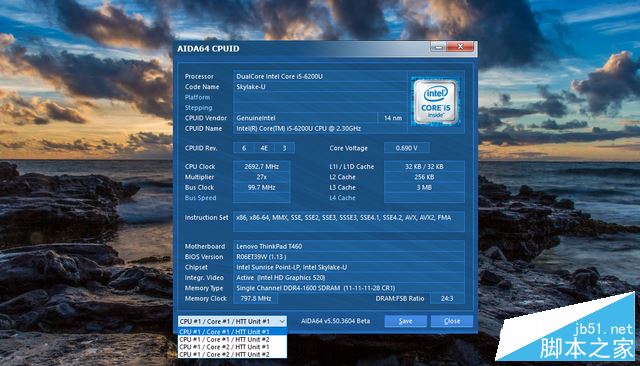The height and width of the screenshot is (366, 640).
Task: Close the window with the red X
Action: click(x=460, y=47)
